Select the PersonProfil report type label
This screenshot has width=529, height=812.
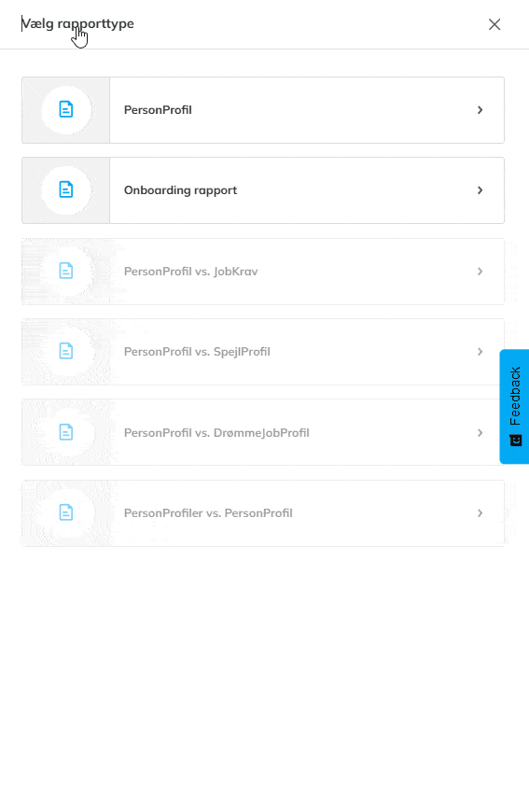tap(158, 110)
